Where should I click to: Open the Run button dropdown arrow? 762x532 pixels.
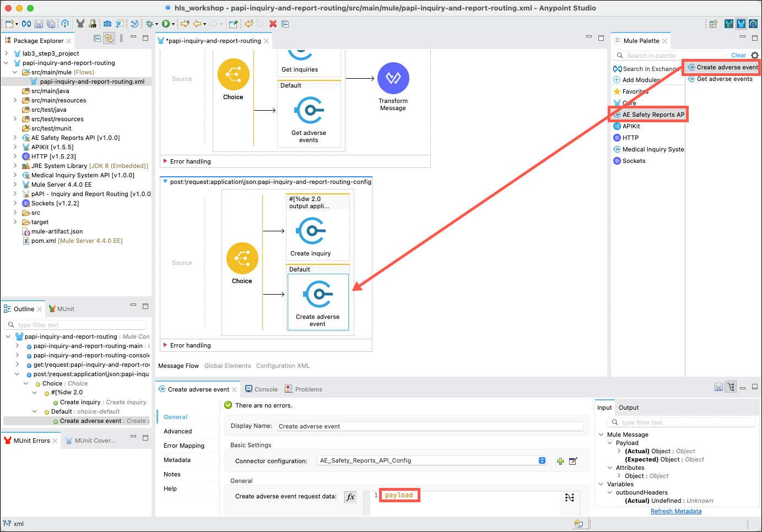[173, 24]
